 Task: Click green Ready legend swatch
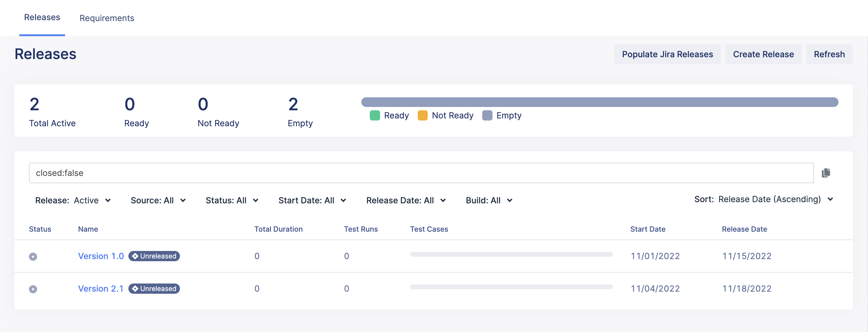pos(375,115)
